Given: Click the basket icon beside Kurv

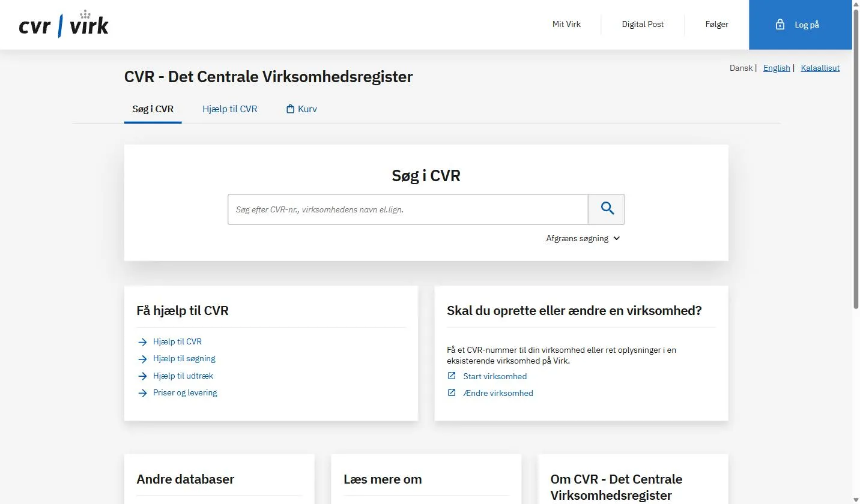Looking at the screenshot, I should 291,109.
